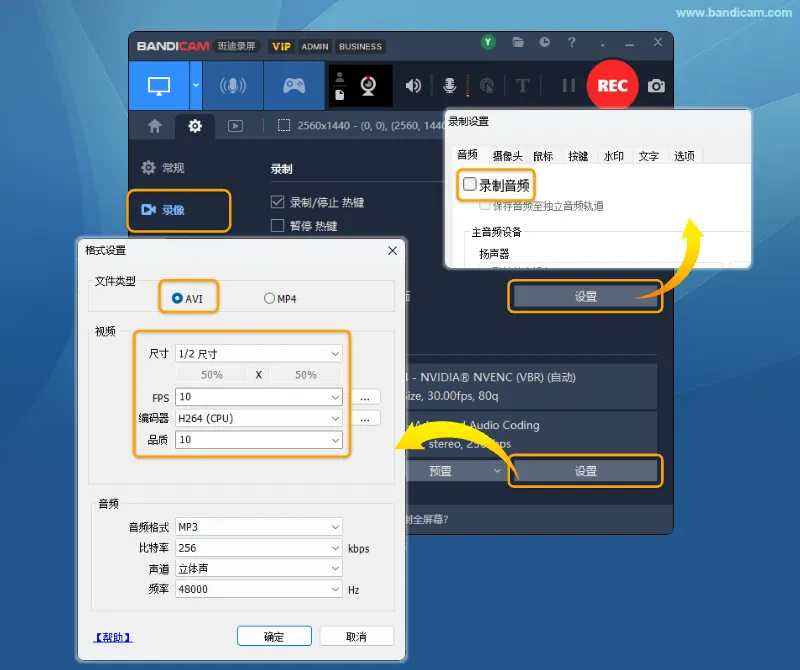Click the ADMIN badge in title bar

click(315, 46)
